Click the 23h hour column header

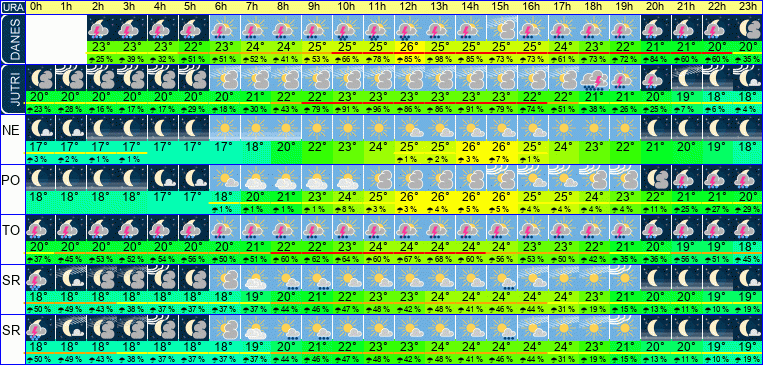click(748, 7)
